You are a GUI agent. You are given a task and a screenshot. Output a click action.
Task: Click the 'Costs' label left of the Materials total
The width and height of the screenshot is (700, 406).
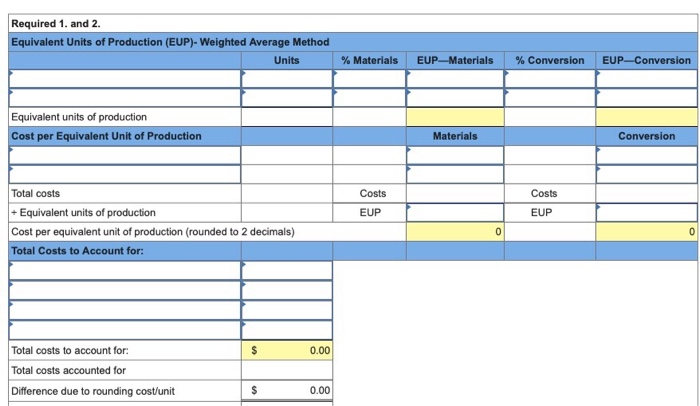373,193
